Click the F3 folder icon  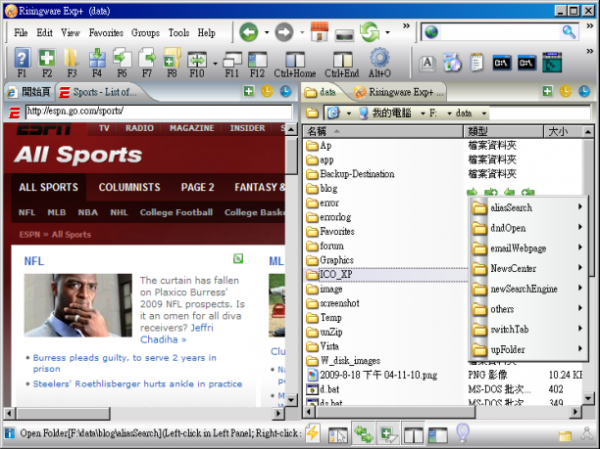click(72, 59)
